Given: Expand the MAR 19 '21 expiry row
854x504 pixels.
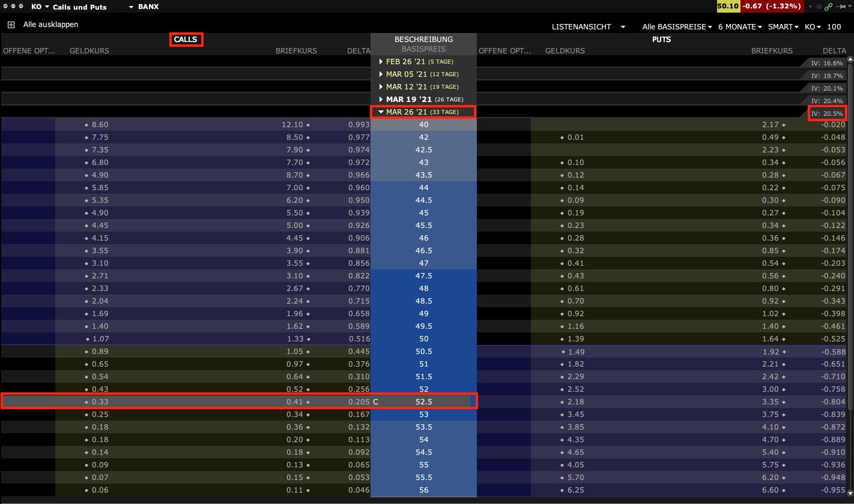Looking at the screenshot, I should pyautogui.click(x=381, y=100).
